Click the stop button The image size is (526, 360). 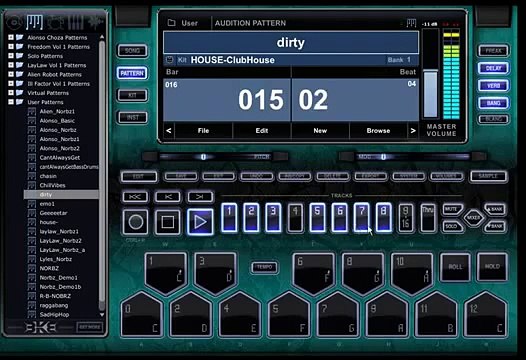click(x=167, y=222)
